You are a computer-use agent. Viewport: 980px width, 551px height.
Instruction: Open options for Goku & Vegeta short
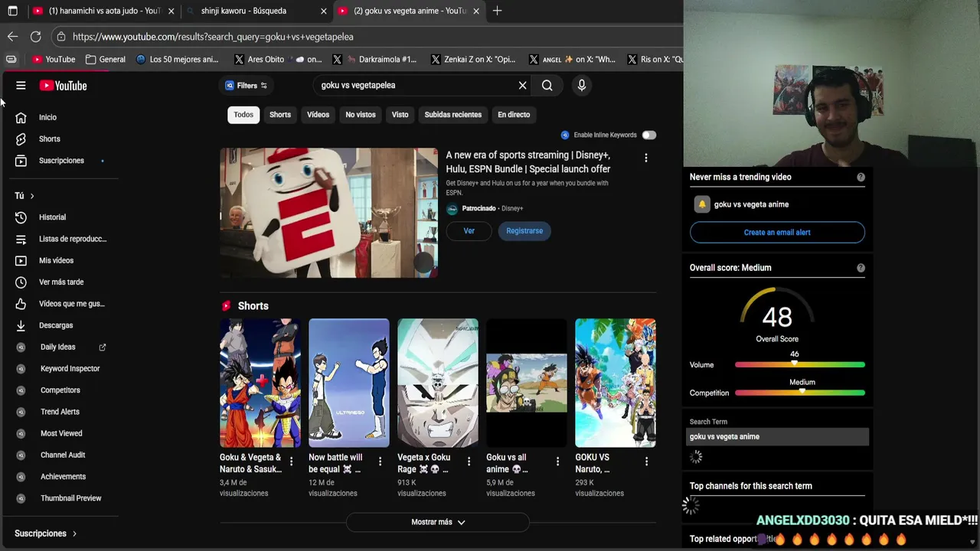pos(291,461)
